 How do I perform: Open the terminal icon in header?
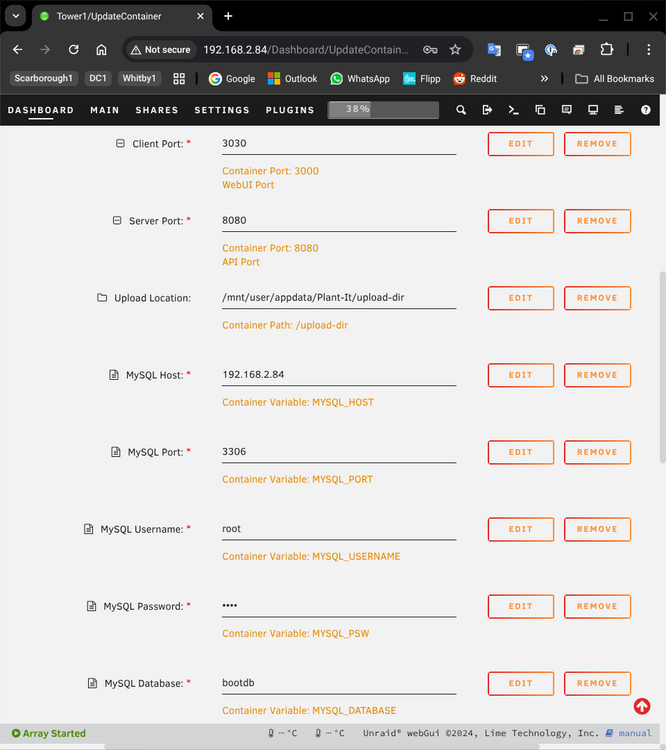point(513,110)
